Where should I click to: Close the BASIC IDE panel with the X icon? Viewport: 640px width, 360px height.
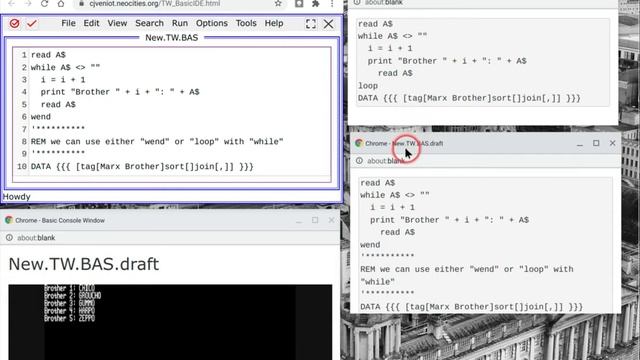[x=328, y=24]
